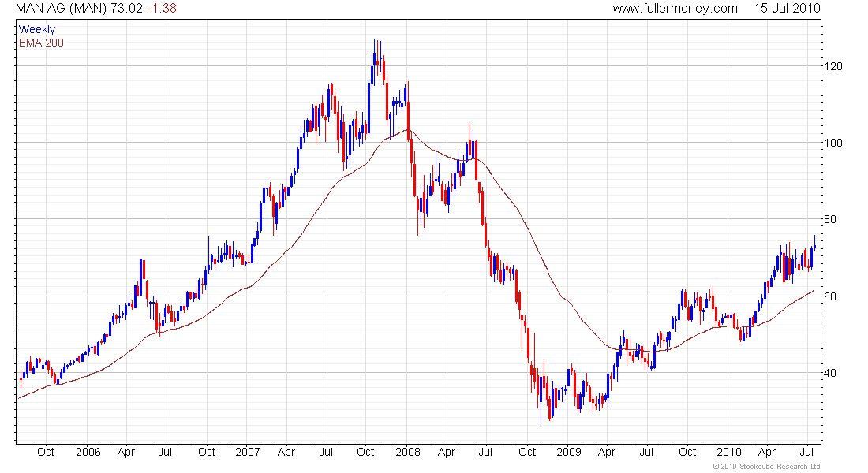The width and height of the screenshot is (868, 473).
Task: Click the 100 price axis label
Action: (833, 143)
